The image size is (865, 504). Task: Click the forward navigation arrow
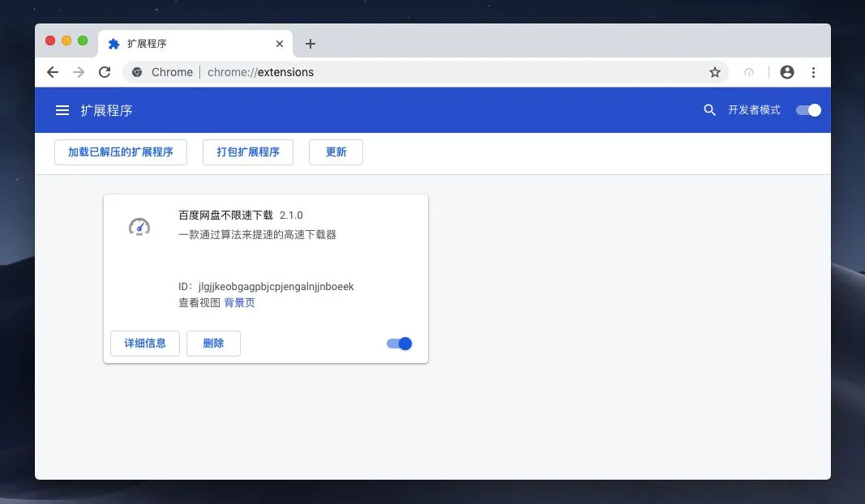point(79,72)
